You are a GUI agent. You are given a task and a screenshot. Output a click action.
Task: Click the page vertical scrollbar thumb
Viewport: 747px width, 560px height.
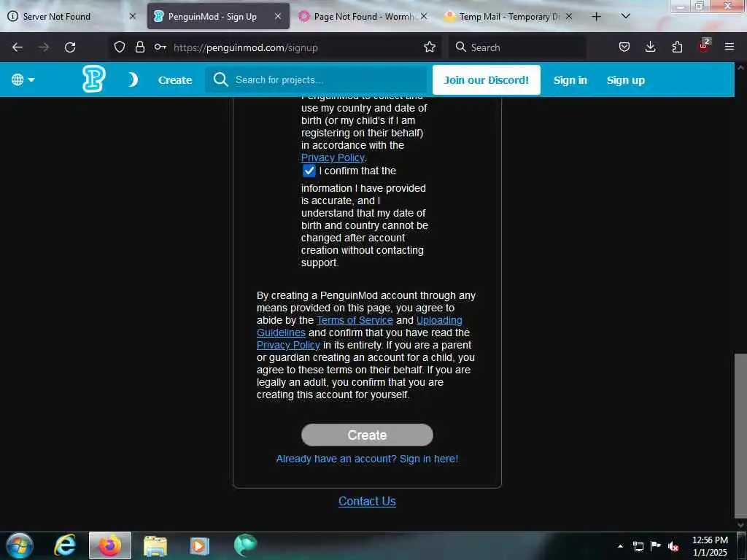740,435
